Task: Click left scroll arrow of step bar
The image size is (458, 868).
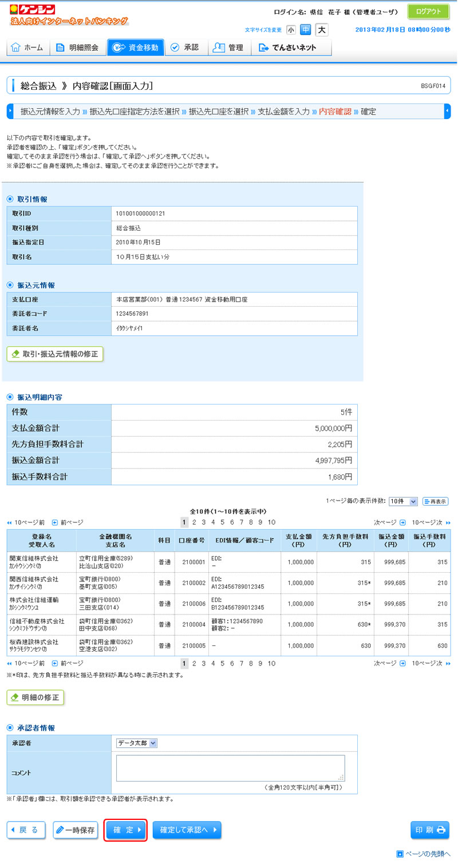Action: [10, 112]
